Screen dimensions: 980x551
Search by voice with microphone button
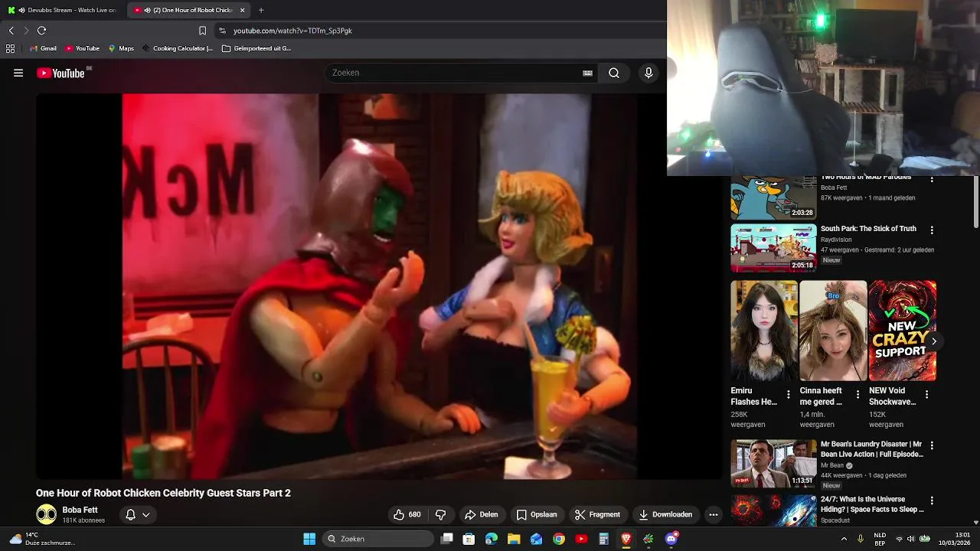[648, 73]
